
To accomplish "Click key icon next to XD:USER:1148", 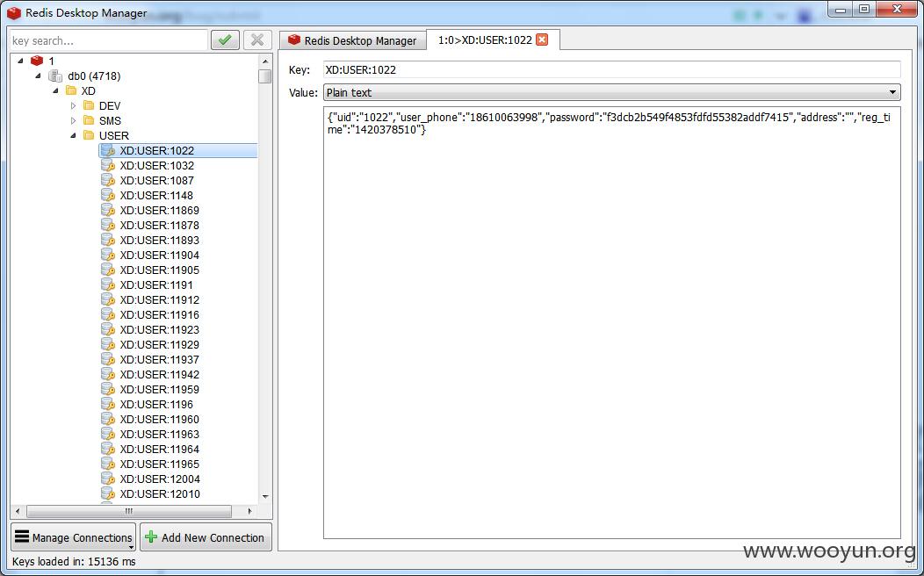I will pos(108,195).
